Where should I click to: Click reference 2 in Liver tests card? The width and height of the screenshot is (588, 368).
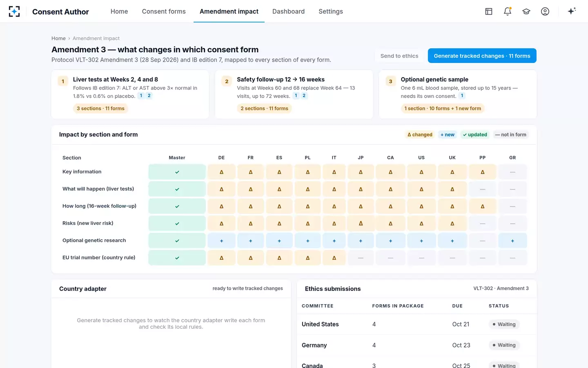click(149, 96)
